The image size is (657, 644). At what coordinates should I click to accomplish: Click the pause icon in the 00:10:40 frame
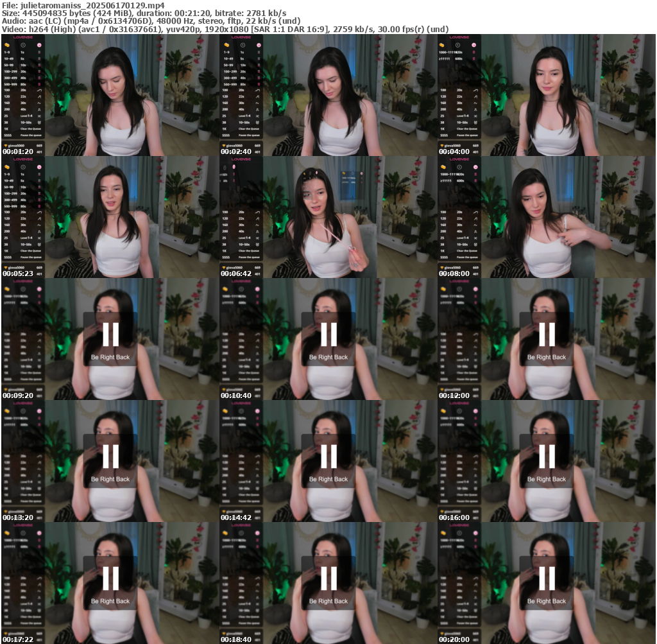328,334
